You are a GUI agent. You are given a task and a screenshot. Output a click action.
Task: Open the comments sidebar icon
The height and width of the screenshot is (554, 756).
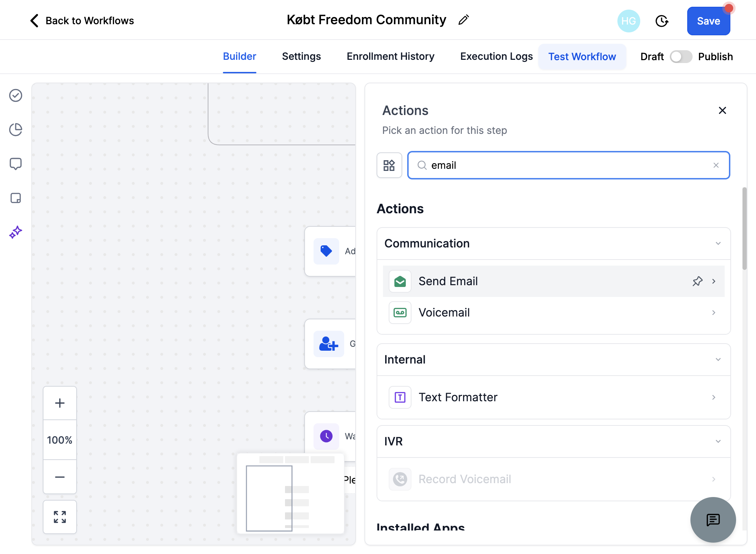tap(16, 164)
